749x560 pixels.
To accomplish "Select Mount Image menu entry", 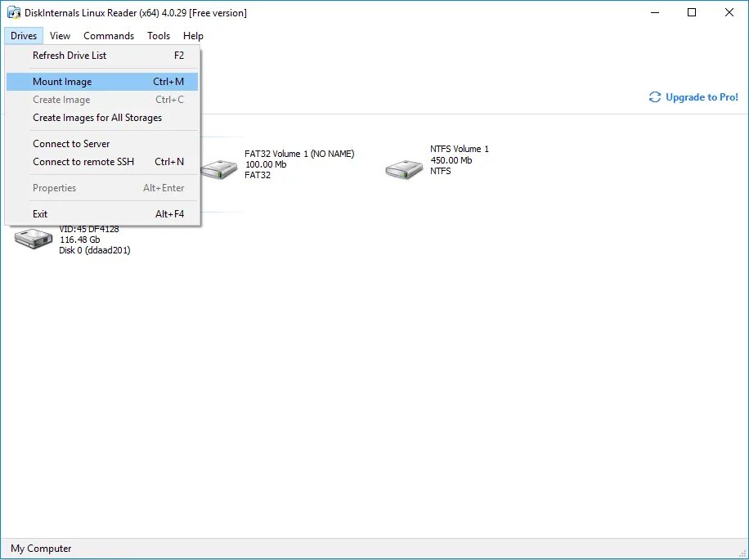I will (102, 82).
